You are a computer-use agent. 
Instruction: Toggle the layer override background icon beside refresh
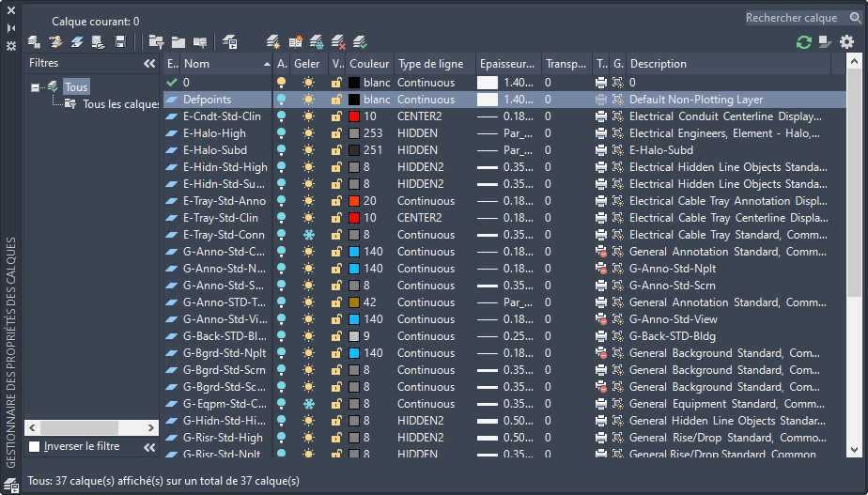point(826,41)
